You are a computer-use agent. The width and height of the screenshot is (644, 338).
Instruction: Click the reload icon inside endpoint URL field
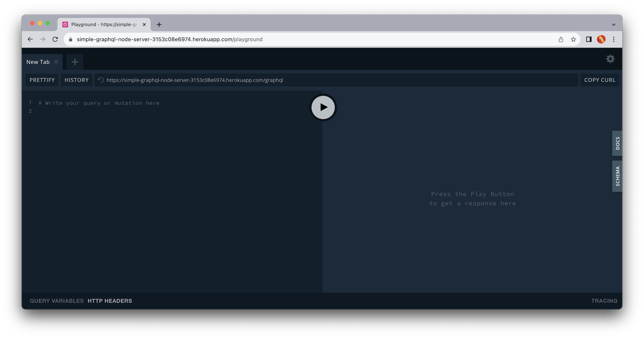pos(100,80)
